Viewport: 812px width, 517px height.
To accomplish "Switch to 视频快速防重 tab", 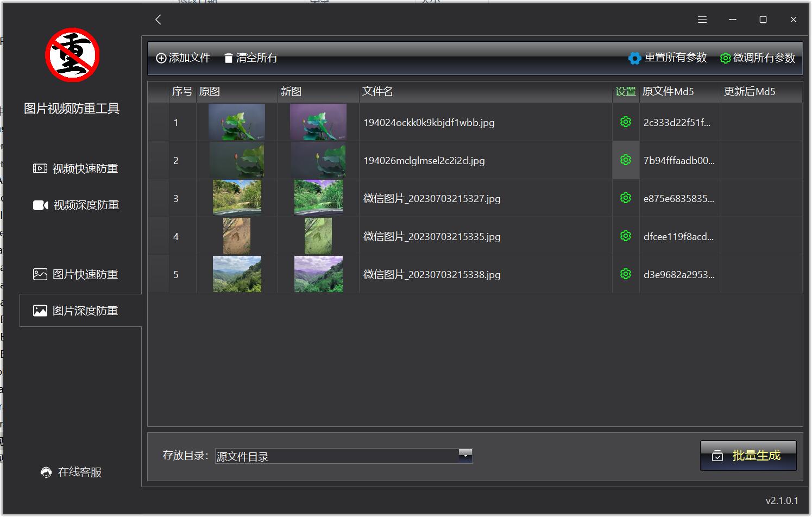I will (x=76, y=169).
